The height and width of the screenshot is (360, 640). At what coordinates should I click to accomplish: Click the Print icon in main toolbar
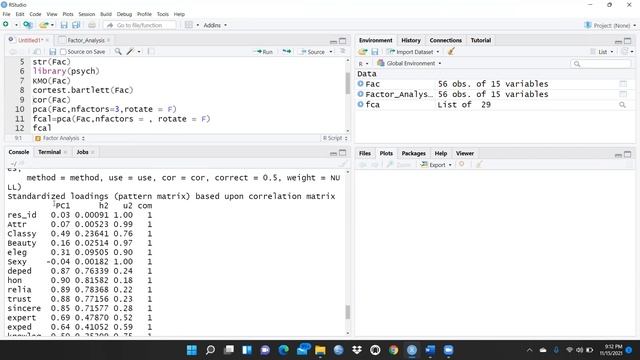point(92,25)
